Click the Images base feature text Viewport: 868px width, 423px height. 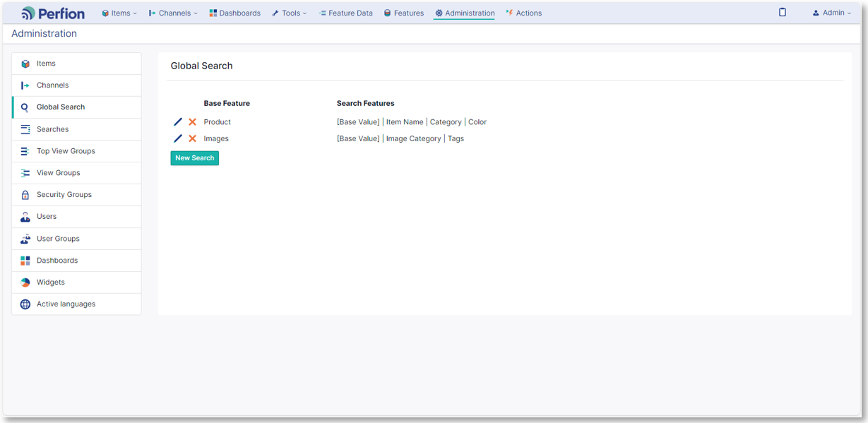click(216, 138)
